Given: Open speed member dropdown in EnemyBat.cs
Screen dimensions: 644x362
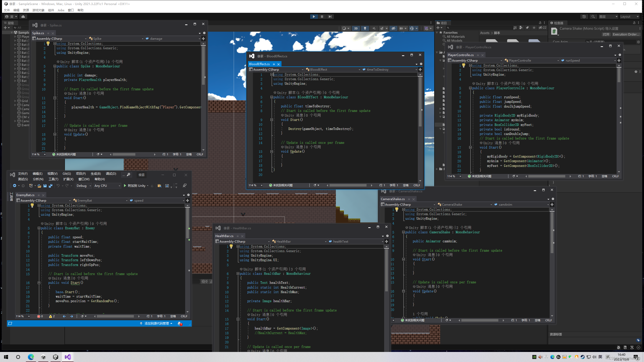Looking at the screenshot, I should click(157, 201).
